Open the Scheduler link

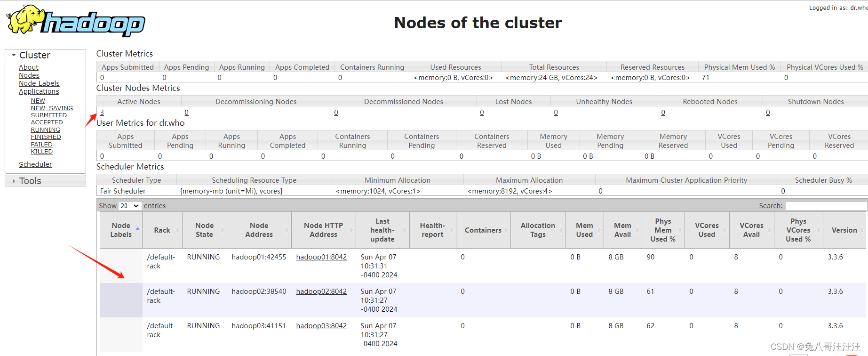[35, 164]
